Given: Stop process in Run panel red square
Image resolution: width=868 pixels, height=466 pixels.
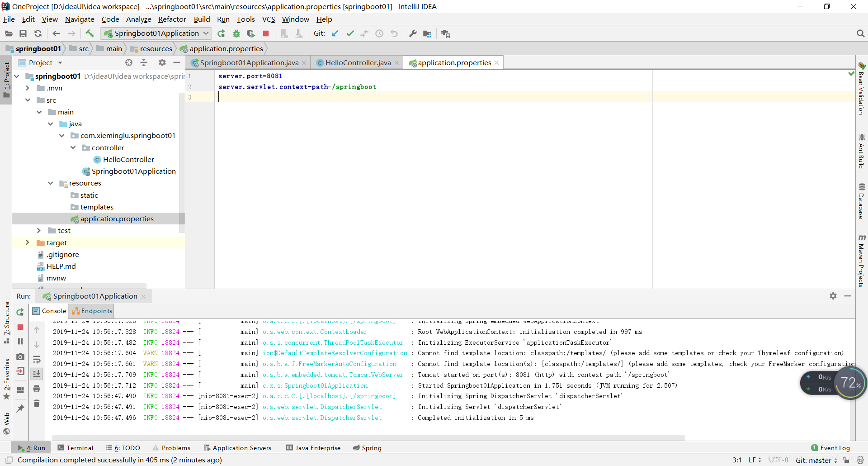Looking at the screenshot, I should [20, 327].
